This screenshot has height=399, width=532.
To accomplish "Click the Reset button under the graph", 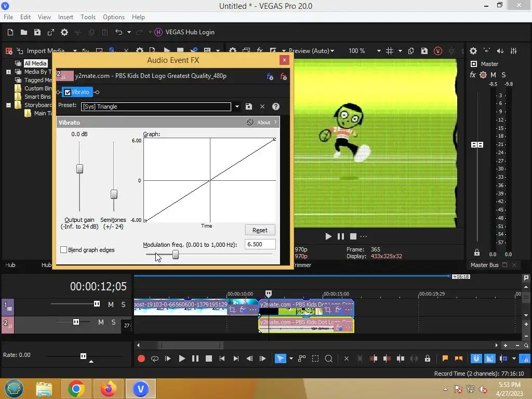I will 260,230.
